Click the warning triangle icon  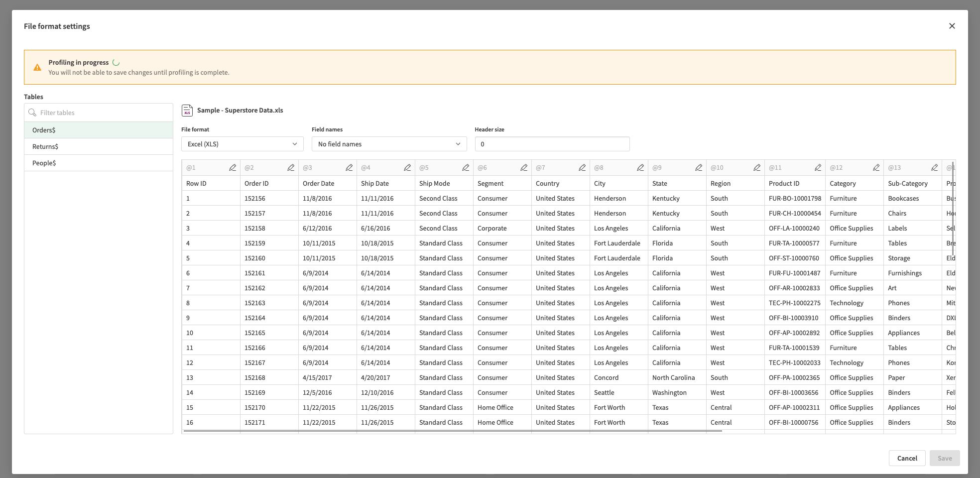pyautogui.click(x=37, y=67)
